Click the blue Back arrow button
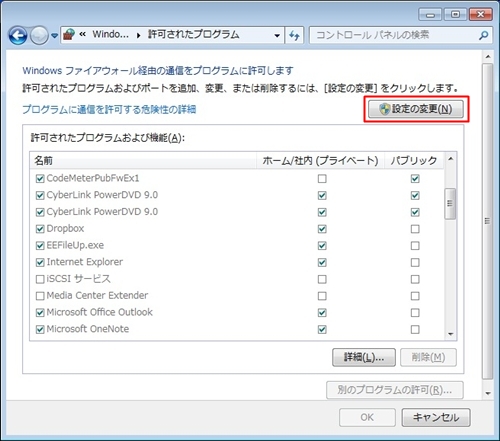Viewport: 500px width, 441px height. pyautogui.click(x=18, y=35)
